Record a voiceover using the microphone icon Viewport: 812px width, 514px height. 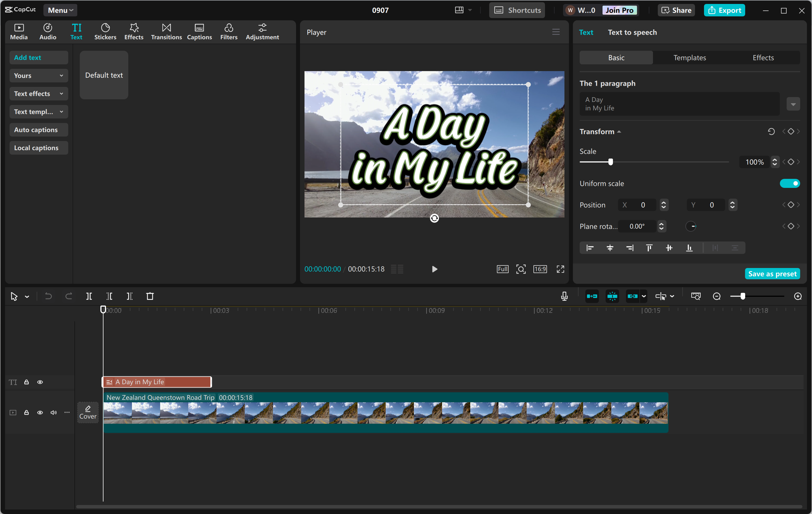pyautogui.click(x=564, y=296)
